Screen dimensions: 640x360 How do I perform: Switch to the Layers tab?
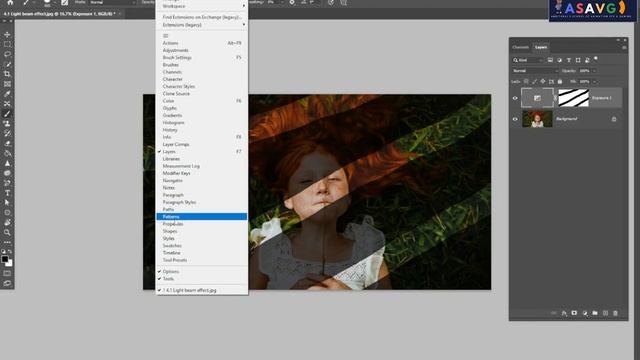click(541, 47)
